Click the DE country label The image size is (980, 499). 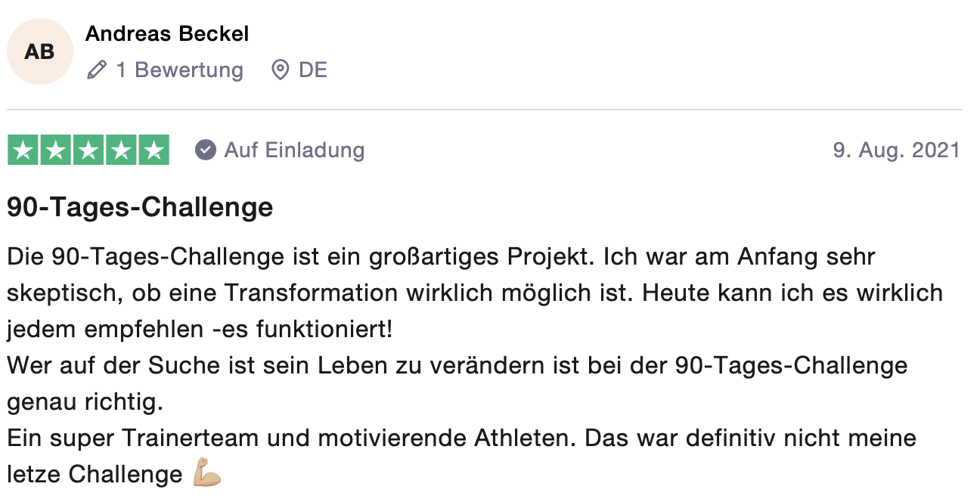tap(313, 70)
